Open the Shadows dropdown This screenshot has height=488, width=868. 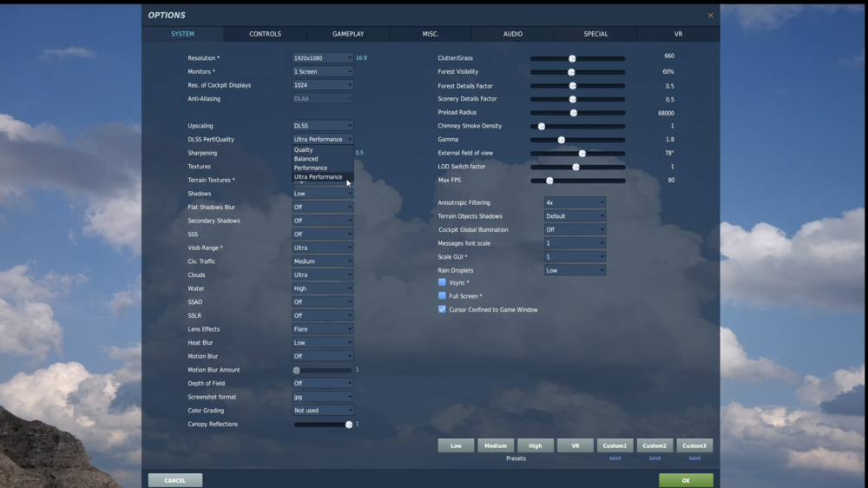tap(323, 194)
